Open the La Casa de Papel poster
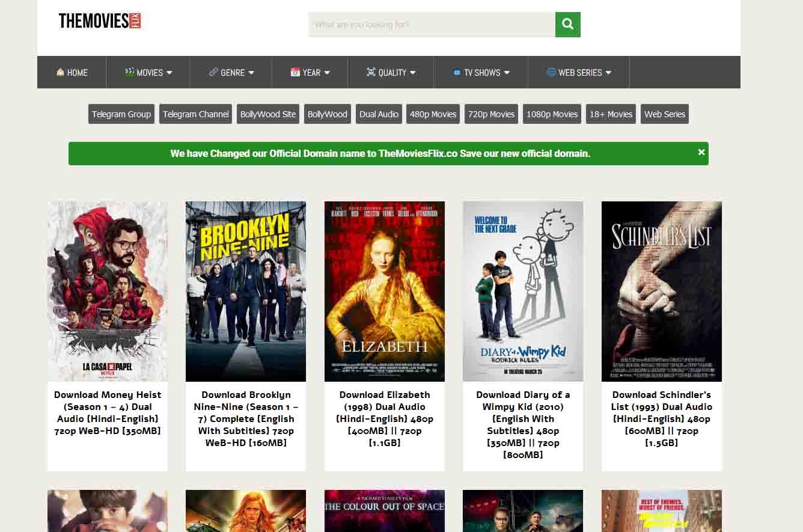Image resolution: width=803 pixels, height=532 pixels. [108, 292]
